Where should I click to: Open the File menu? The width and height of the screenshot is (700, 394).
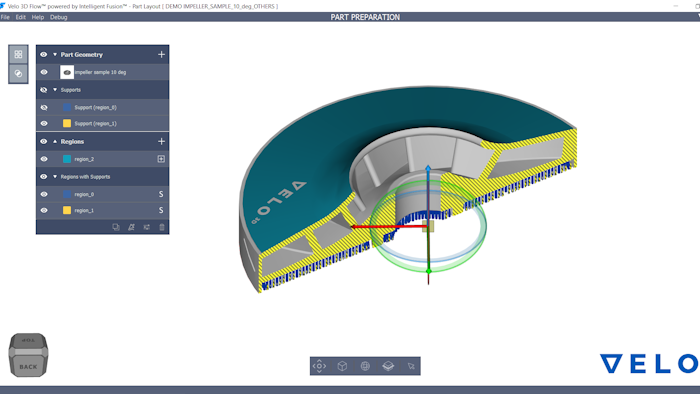tap(5, 17)
